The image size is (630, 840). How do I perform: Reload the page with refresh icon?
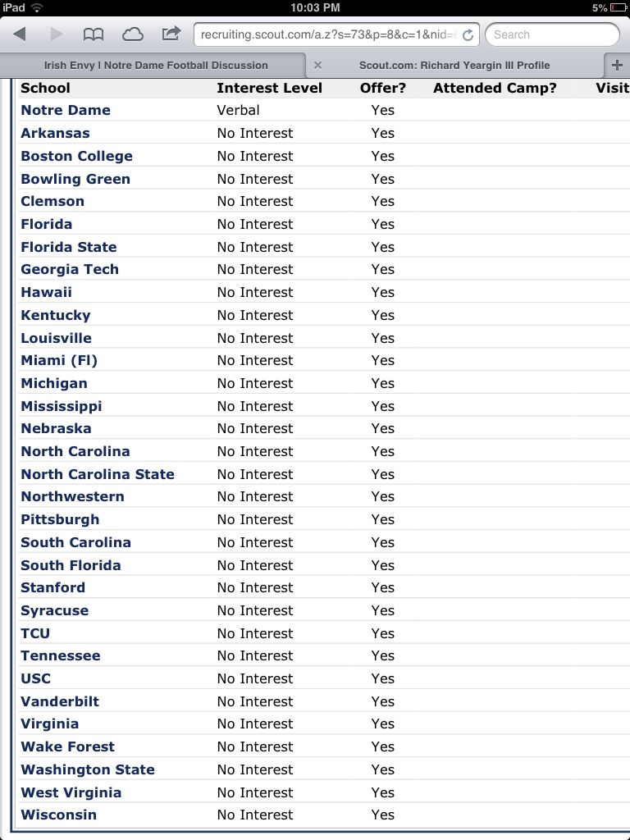pos(468,35)
